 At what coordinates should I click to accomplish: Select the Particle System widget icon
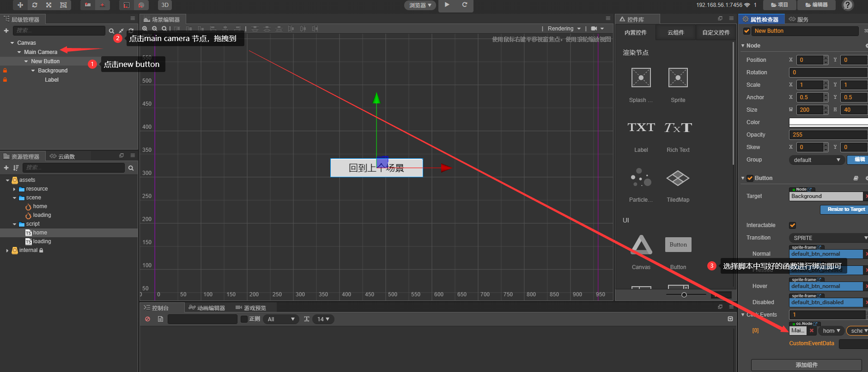tap(641, 177)
